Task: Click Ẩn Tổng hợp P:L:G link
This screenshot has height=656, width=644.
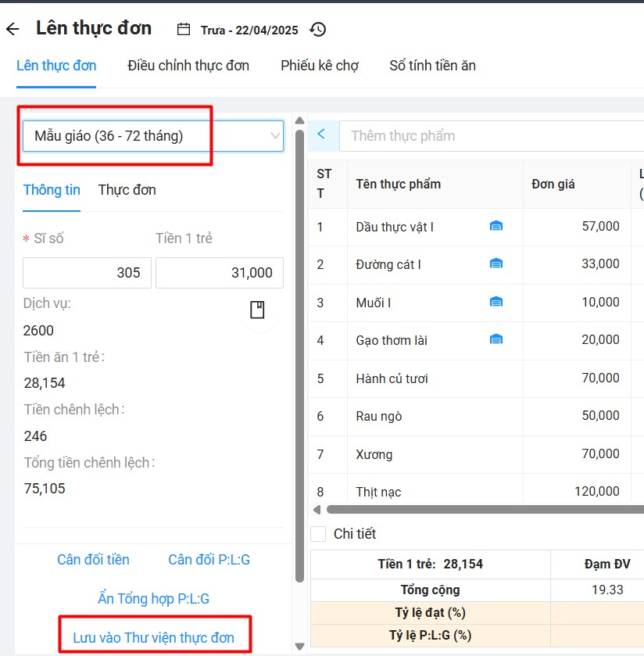Action: (153, 599)
